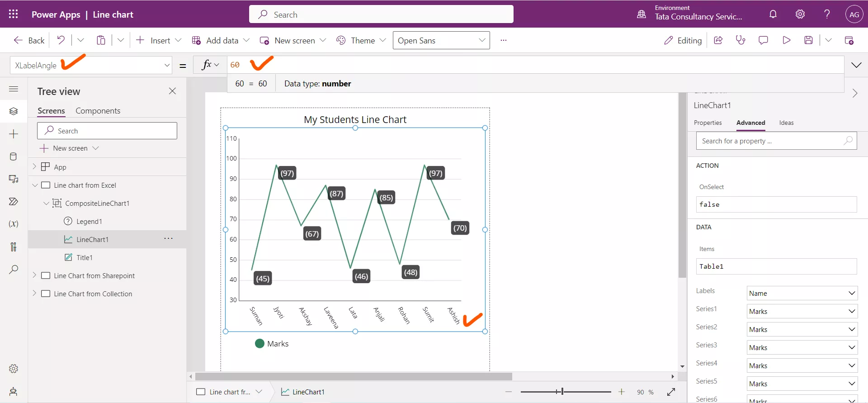
Task: Preview the app with play icon
Action: tap(786, 40)
